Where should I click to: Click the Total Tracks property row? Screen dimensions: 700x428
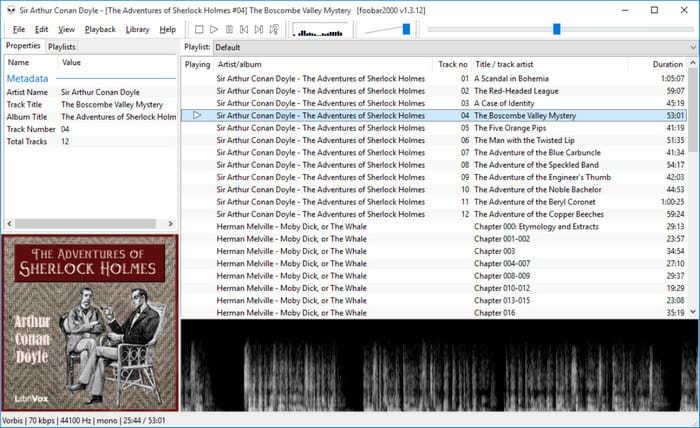pos(91,141)
